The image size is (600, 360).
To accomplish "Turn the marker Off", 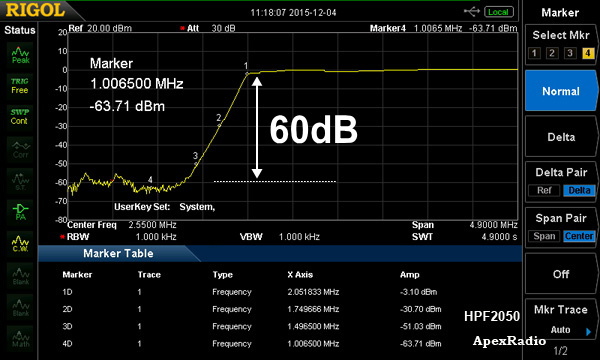I will click(x=561, y=274).
